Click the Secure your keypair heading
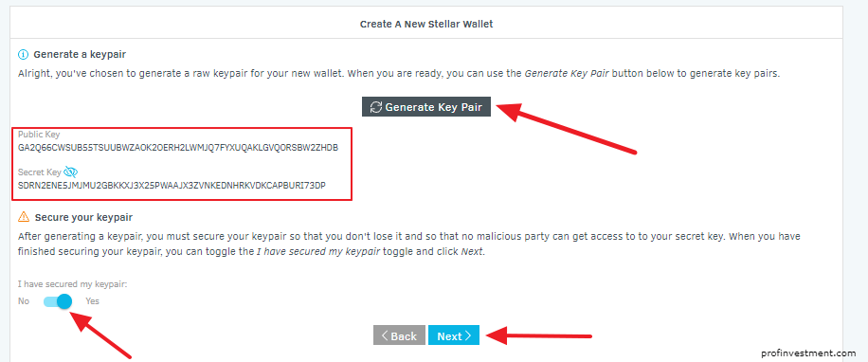 click(x=83, y=217)
